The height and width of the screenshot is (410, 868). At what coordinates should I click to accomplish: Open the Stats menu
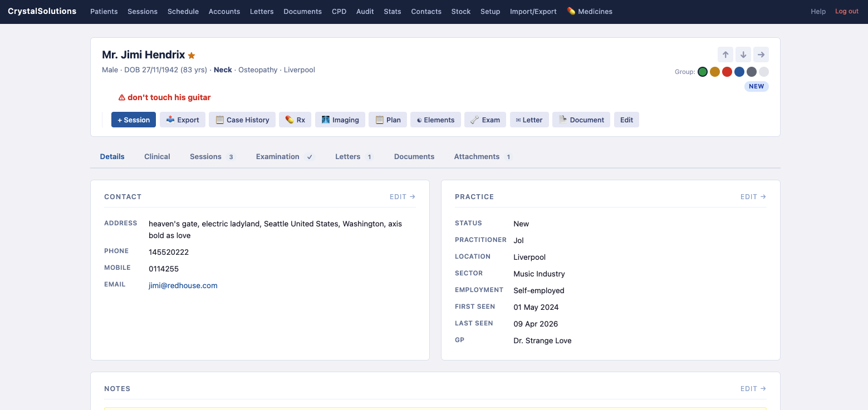pos(393,11)
